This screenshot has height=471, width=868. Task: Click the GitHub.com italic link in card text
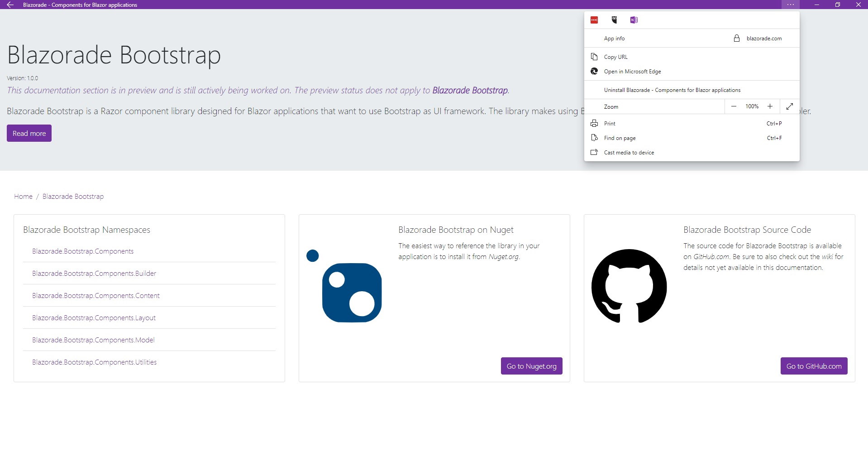711,257
